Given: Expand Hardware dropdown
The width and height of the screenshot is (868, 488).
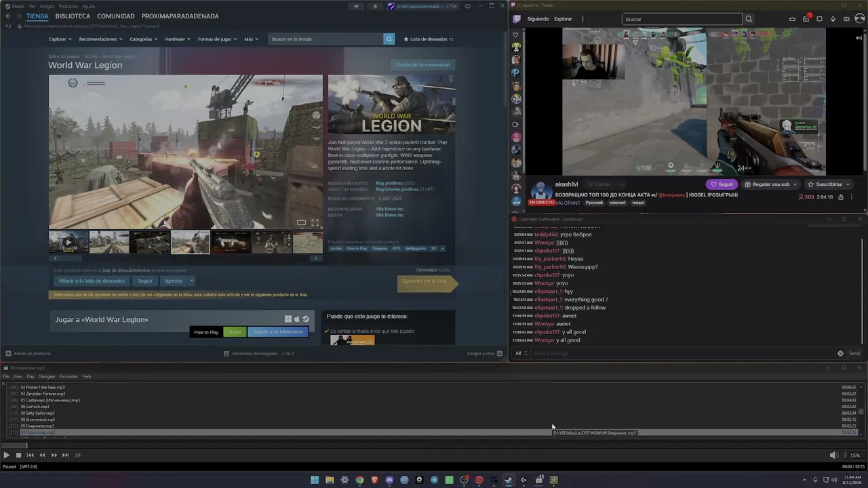Looking at the screenshot, I should click(178, 39).
